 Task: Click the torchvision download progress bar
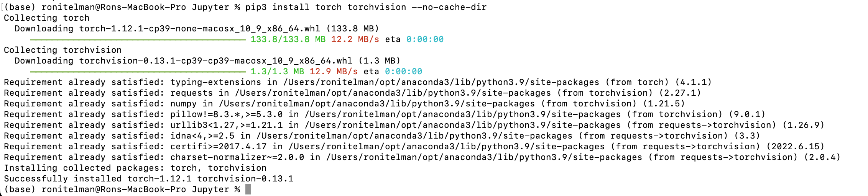point(138,72)
